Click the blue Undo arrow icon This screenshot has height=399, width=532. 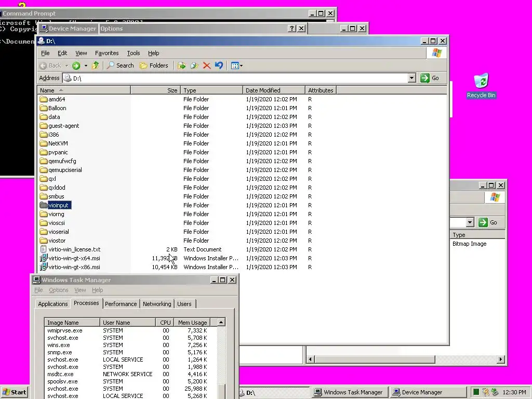point(219,65)
